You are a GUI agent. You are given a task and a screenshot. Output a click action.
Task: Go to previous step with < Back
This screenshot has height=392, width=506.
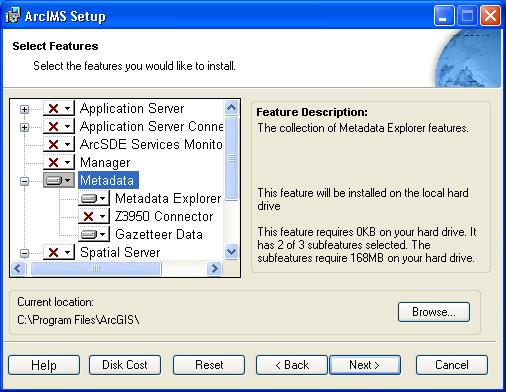[x=292, y=365]
